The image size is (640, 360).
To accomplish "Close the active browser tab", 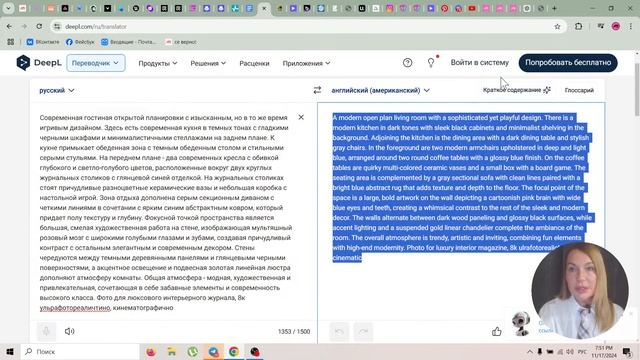I will tap(264, 8).
